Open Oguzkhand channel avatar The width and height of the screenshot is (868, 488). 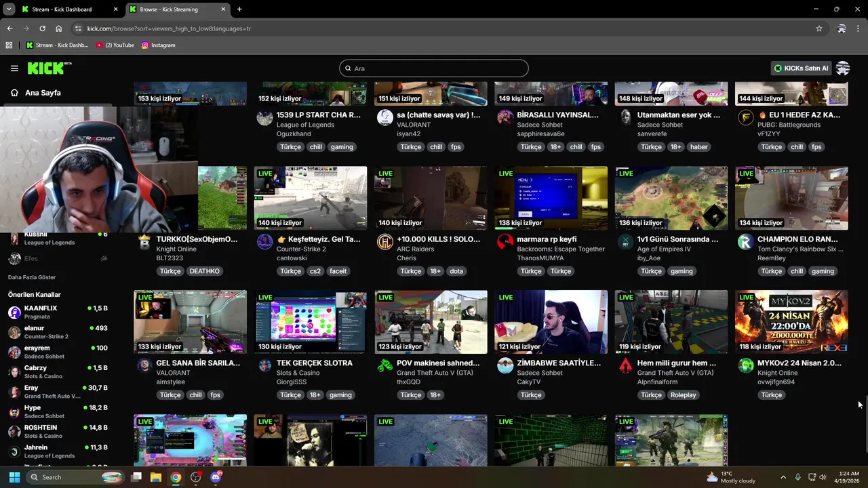point(264,117)
